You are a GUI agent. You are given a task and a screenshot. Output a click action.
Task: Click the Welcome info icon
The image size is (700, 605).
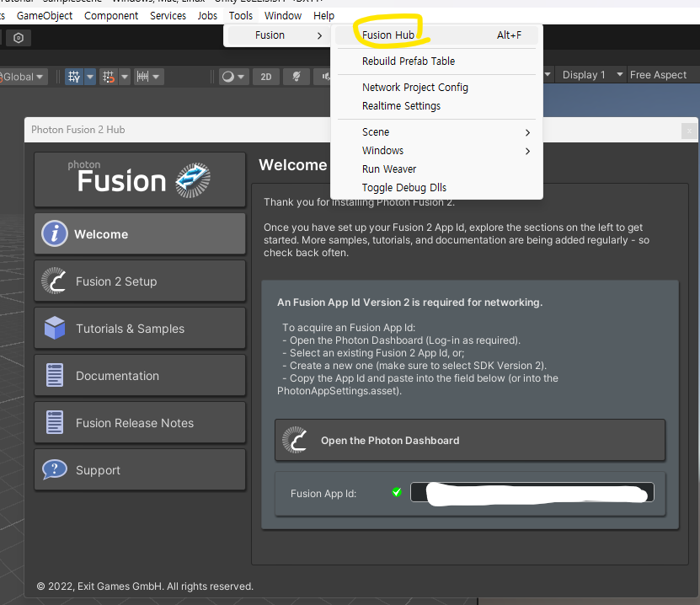(55, 233)
